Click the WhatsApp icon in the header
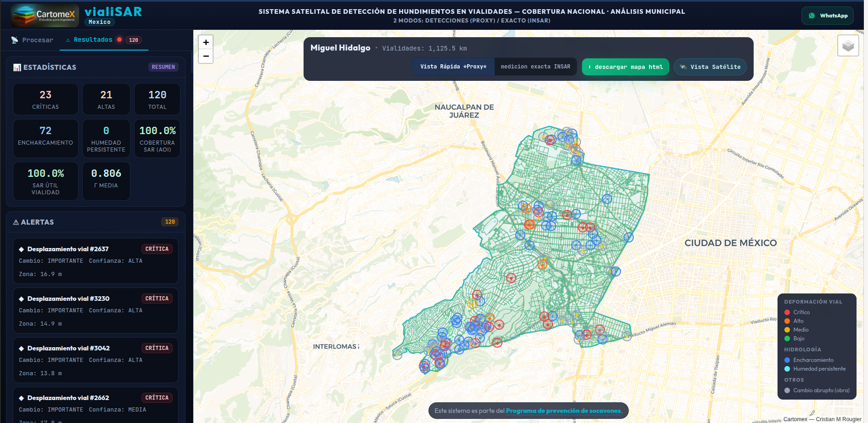This screenshot has width=868, height=423. pos(812,15)
